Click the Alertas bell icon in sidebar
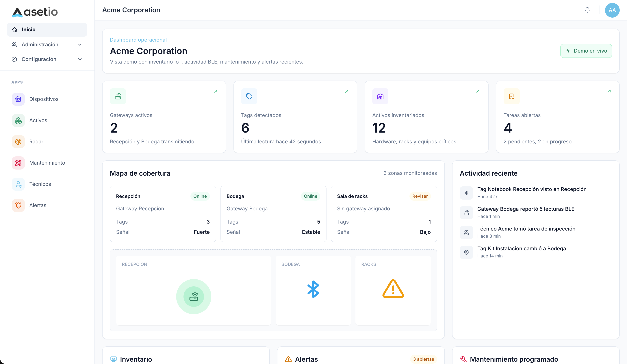627x364 pixels. pos(18,205)
